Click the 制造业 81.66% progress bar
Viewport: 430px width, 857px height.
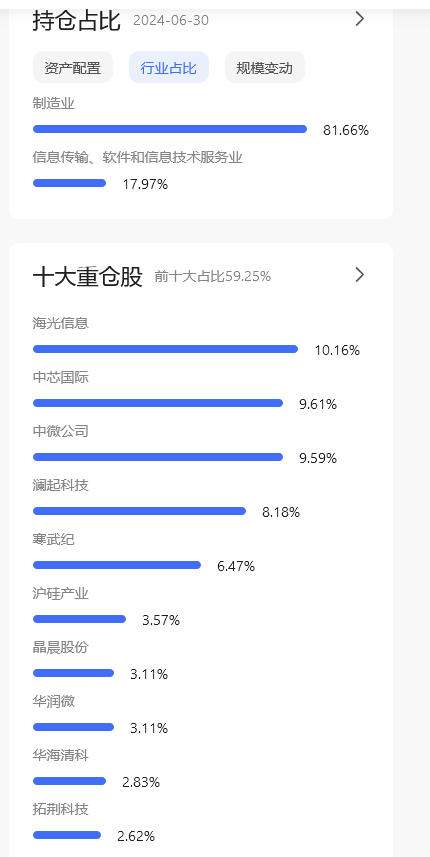(170, 130)
